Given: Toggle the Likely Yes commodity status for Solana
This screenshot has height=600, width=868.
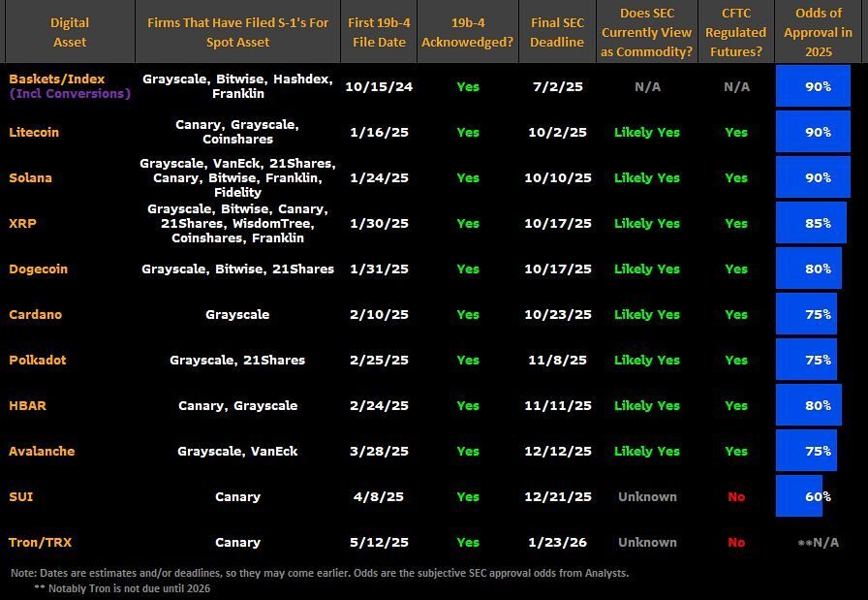Looking at the screenshot, I should [x=646, y=177].
